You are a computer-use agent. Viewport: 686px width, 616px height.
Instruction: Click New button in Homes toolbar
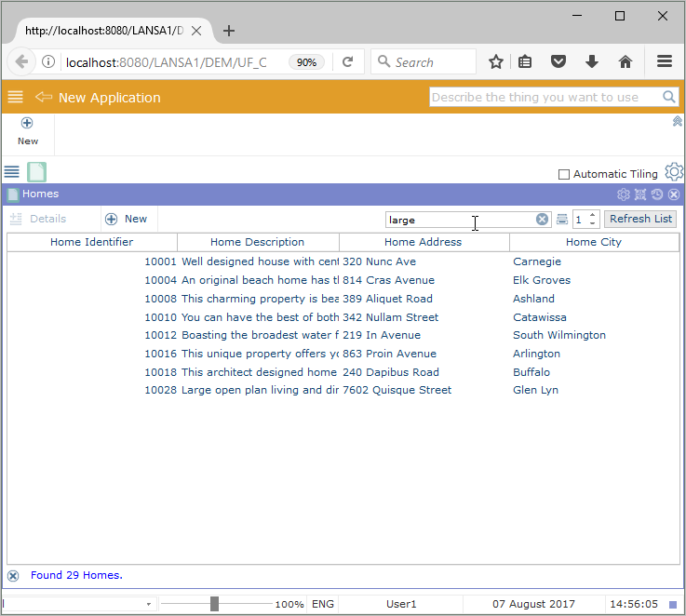(127, 219)
